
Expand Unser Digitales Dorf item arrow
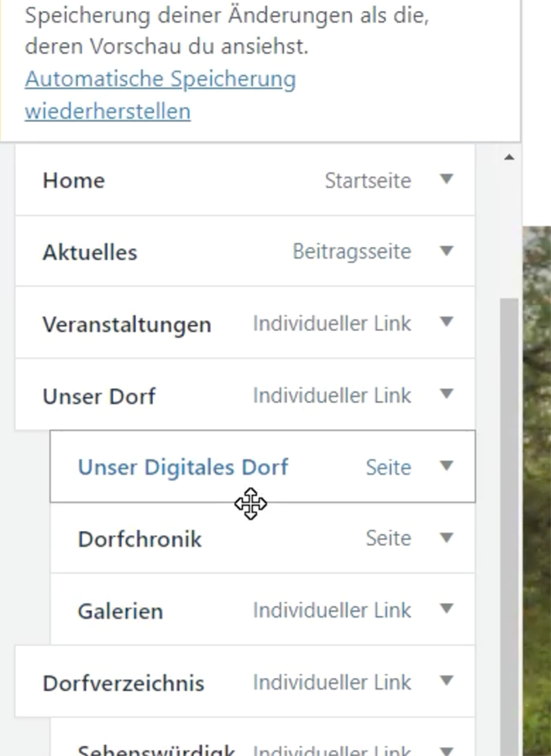(447, 466)
